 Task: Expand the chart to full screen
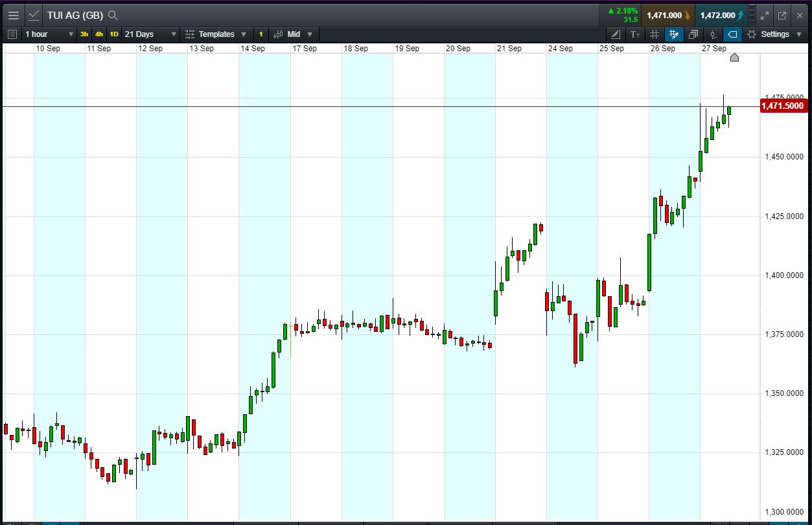coord(765,15)
